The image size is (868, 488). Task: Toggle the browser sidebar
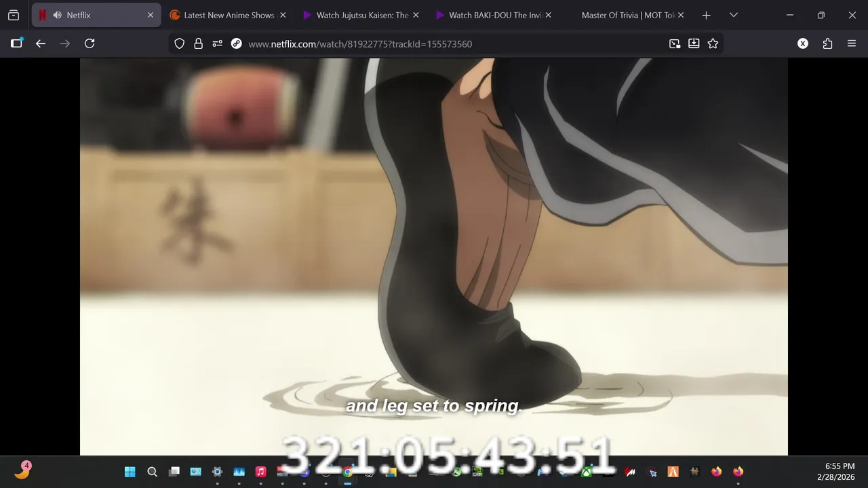point(16,43)
